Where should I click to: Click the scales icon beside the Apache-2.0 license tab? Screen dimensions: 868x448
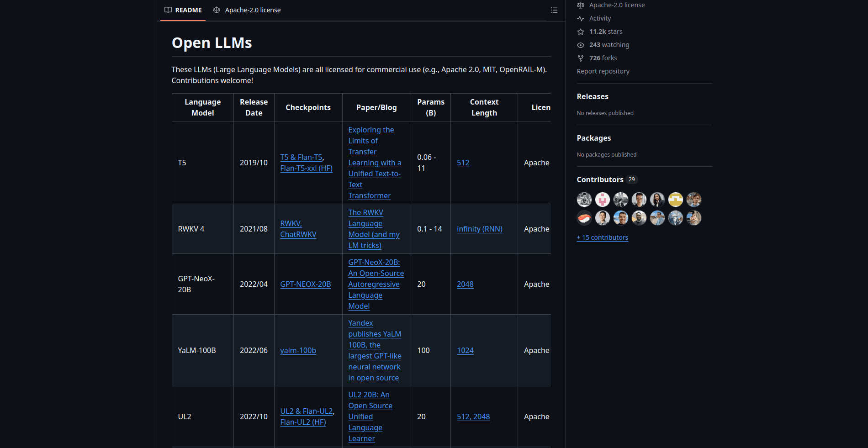coord(217,10)
